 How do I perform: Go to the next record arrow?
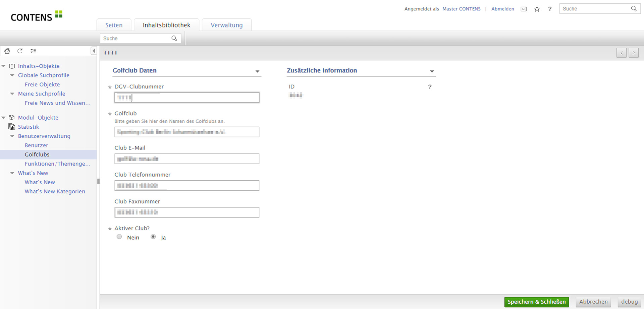point(634,53)
